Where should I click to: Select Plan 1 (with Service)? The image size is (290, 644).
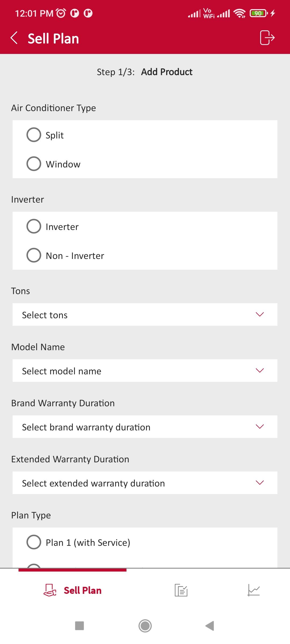click(x=145, y=542)
